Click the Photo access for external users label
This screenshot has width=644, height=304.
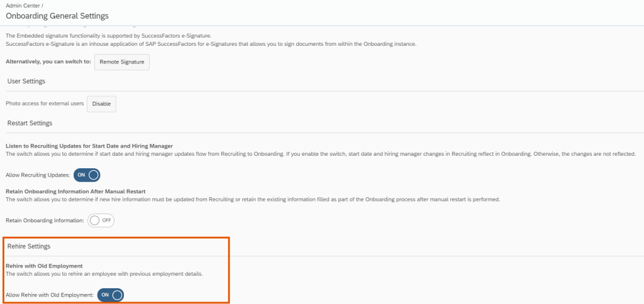[x=44, y=104]
